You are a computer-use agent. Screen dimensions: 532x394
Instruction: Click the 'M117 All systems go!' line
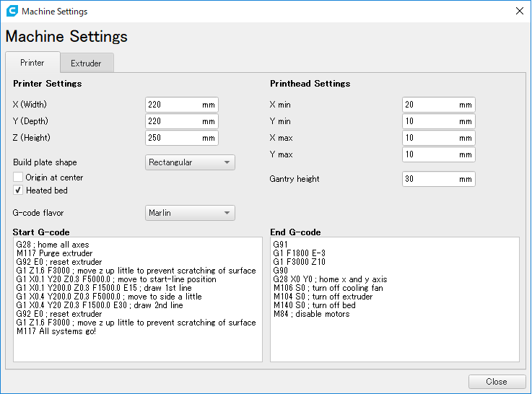pyautogui.click(x=56, y=331)
